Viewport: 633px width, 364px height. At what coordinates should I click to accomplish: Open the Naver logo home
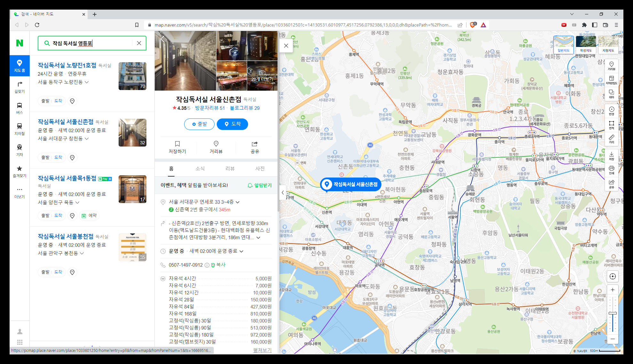[20, 43]
